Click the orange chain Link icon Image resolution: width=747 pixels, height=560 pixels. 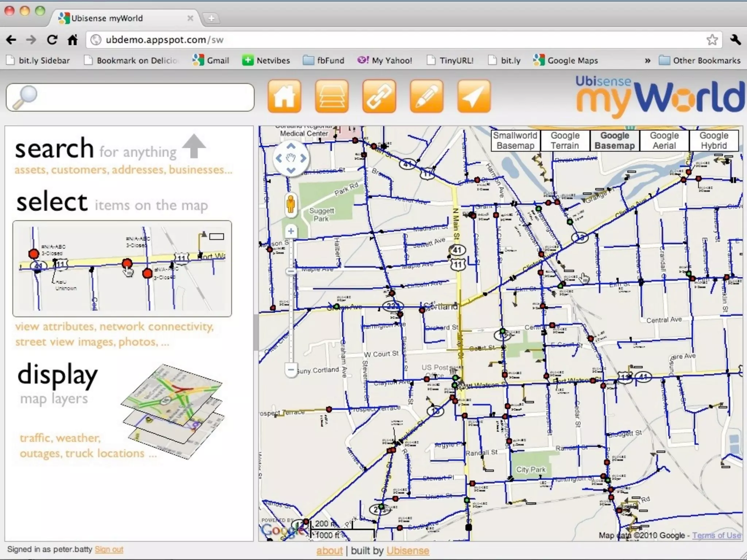pos(379,97)
